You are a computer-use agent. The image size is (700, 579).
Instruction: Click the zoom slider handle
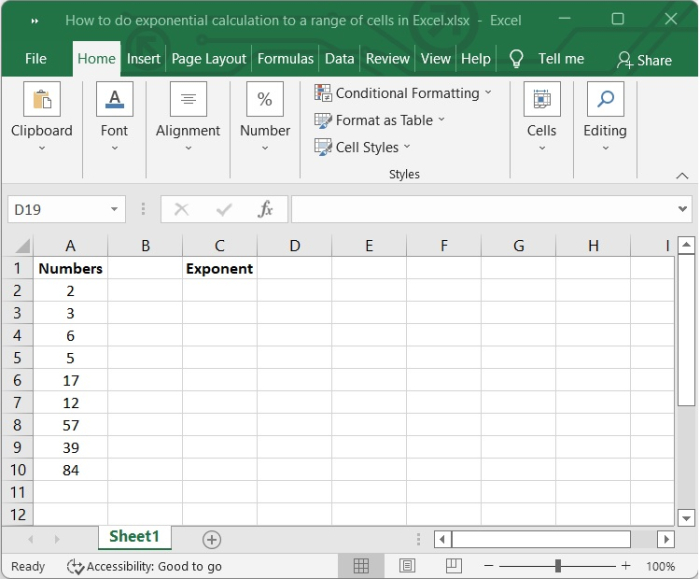tap(557, 566)
